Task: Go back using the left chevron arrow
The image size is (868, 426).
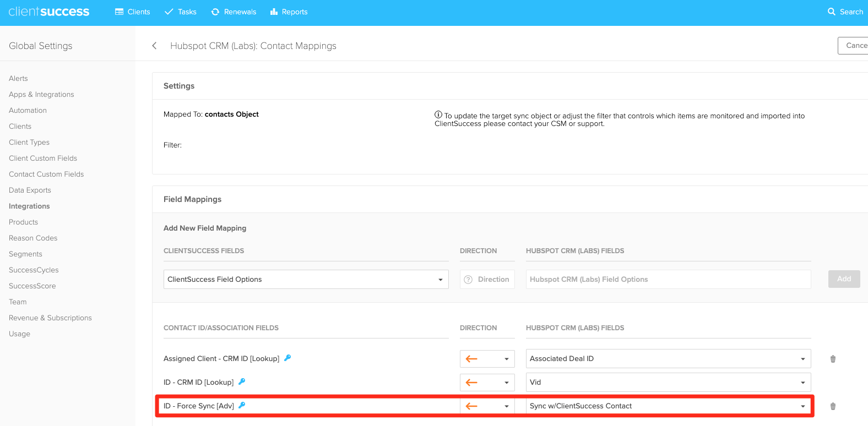Action: click(154, 46)
